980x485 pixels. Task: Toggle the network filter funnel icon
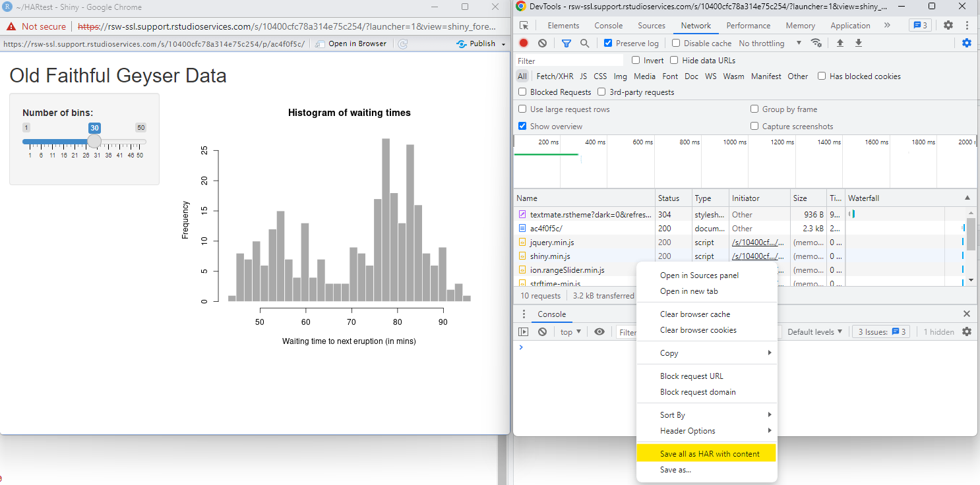(x=566, y=43)
